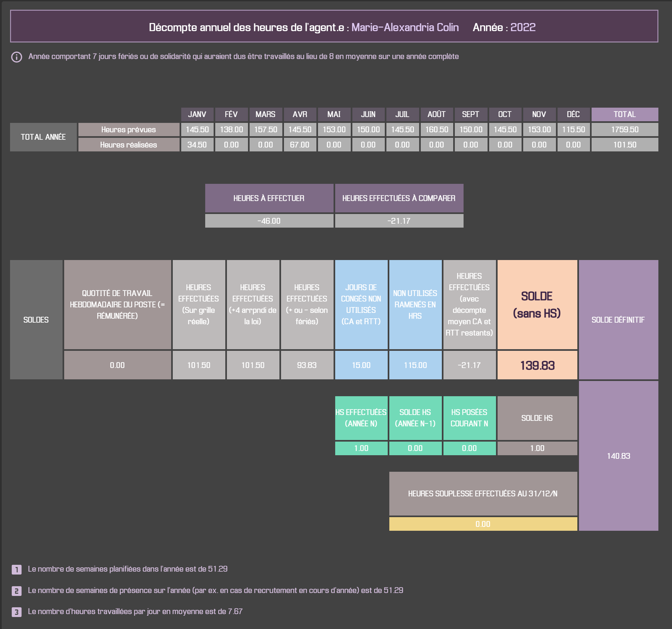Viewport: 672px width, 629px height.
Task: Click HS POSÉES COURANT N header
Action: pos(469,418)
